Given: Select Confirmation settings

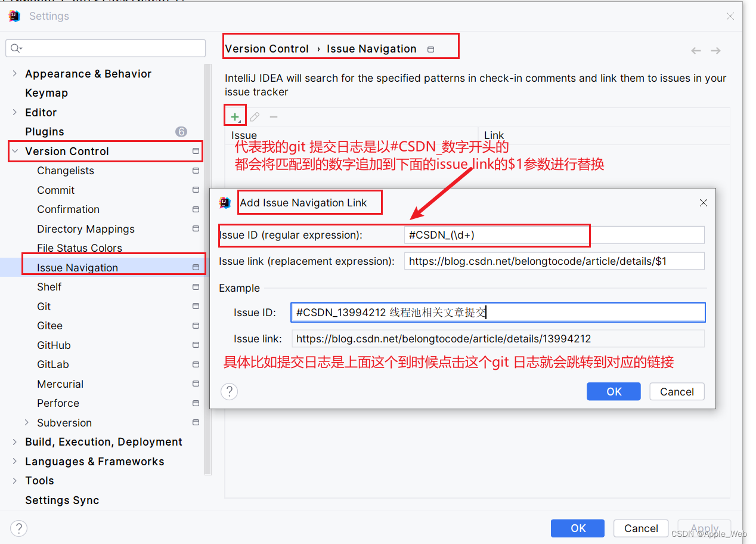Looking at the screenshot, I should 69,209.
